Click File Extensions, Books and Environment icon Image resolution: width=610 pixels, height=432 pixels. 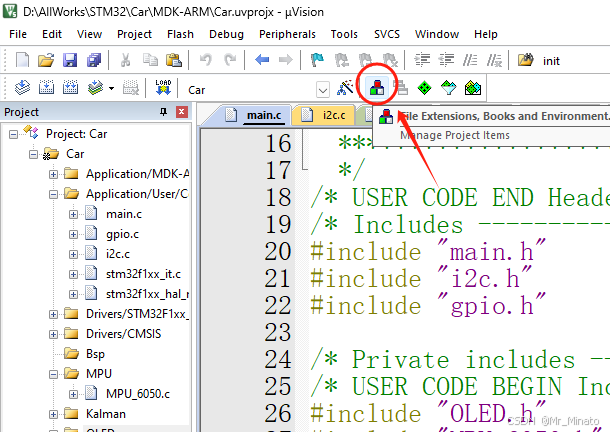pyautogui.click(x=377, y=88)
